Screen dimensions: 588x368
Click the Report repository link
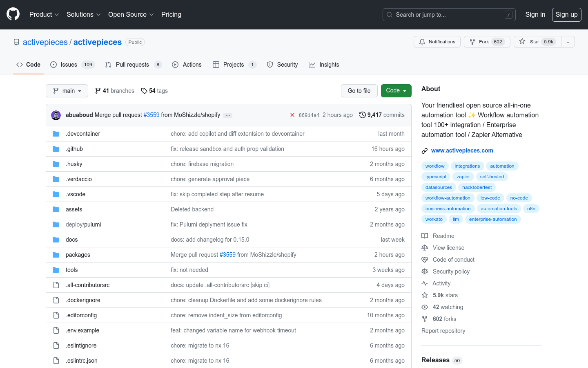(443, 331)
